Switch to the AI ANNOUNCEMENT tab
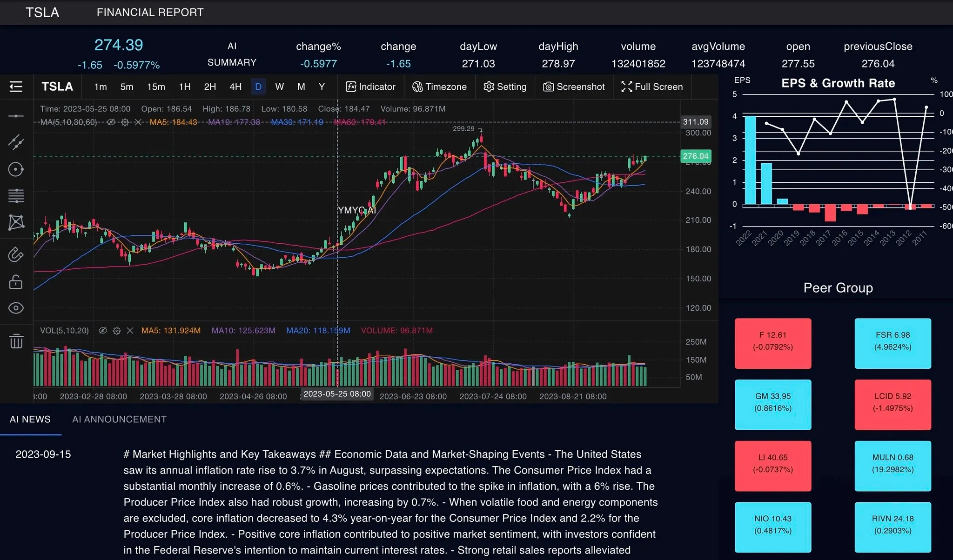Screen dimensions: 953x560 coord(119,419)
